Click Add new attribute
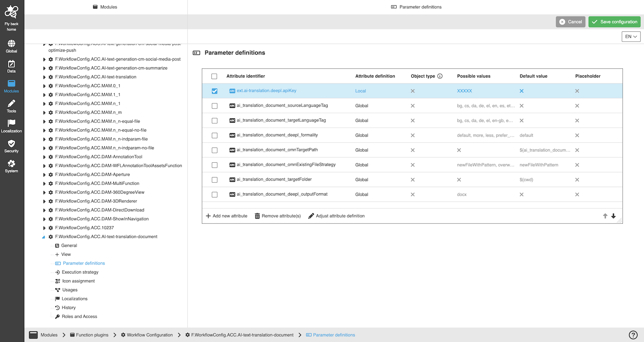This screenshot has height=342, width=644. click(x=227, y=216)
